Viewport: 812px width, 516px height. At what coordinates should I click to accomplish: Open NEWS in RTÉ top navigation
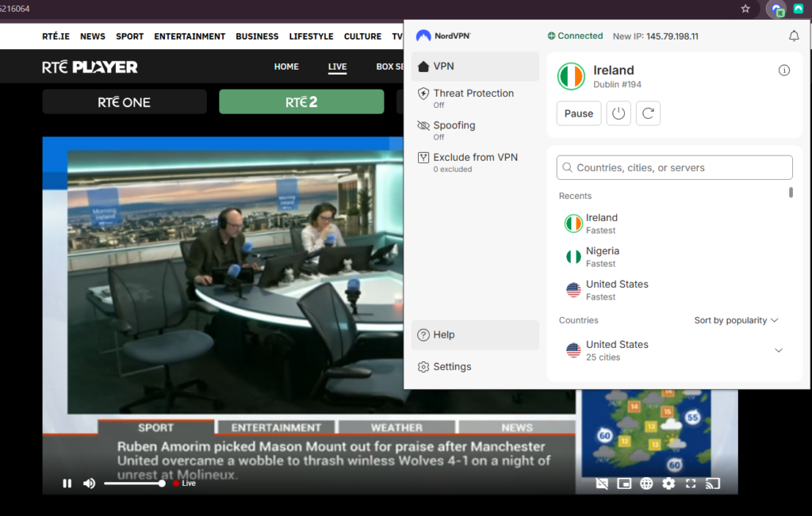point(93,36)
